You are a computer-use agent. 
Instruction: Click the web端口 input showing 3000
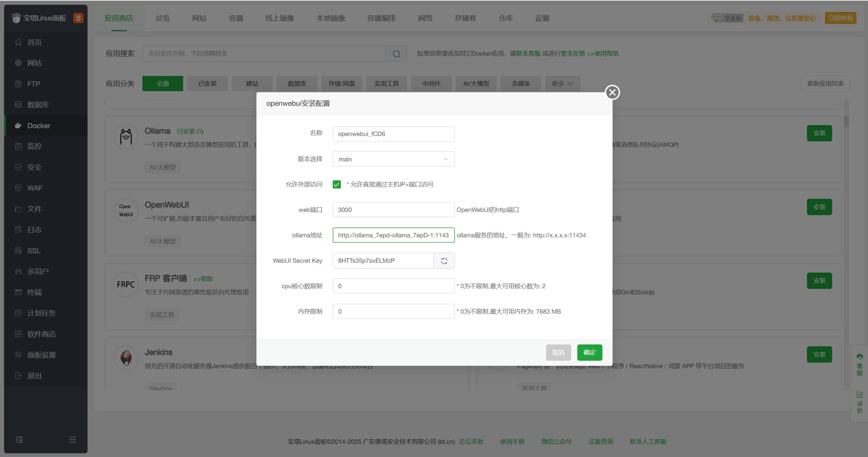click(x=393, y=210)
